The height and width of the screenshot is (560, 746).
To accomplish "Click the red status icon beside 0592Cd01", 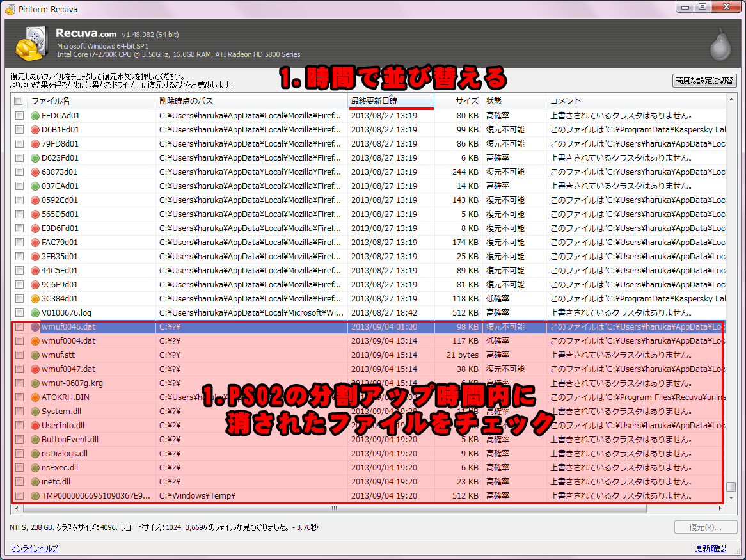I will (x=35, y=200).
